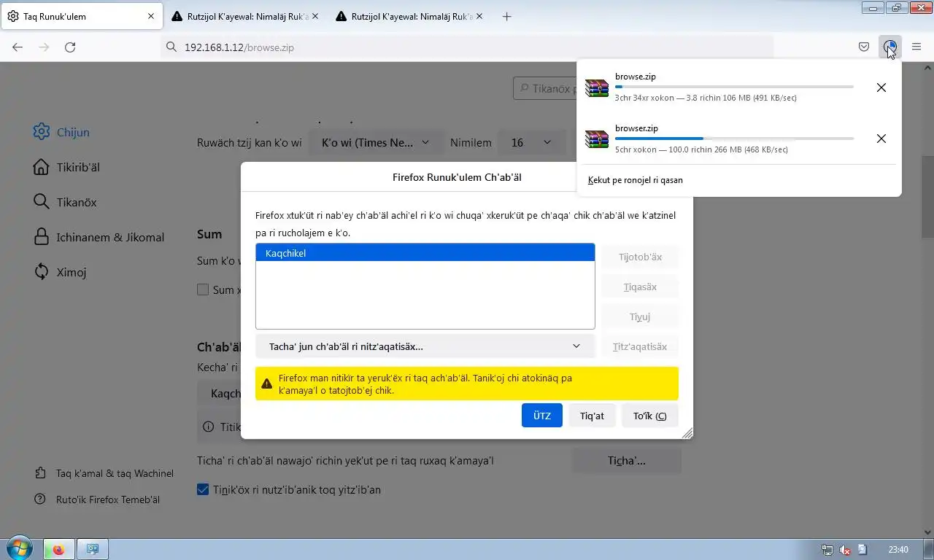Open a new browser tab
This screenshot has width=934, height=560.
point(507,16)
